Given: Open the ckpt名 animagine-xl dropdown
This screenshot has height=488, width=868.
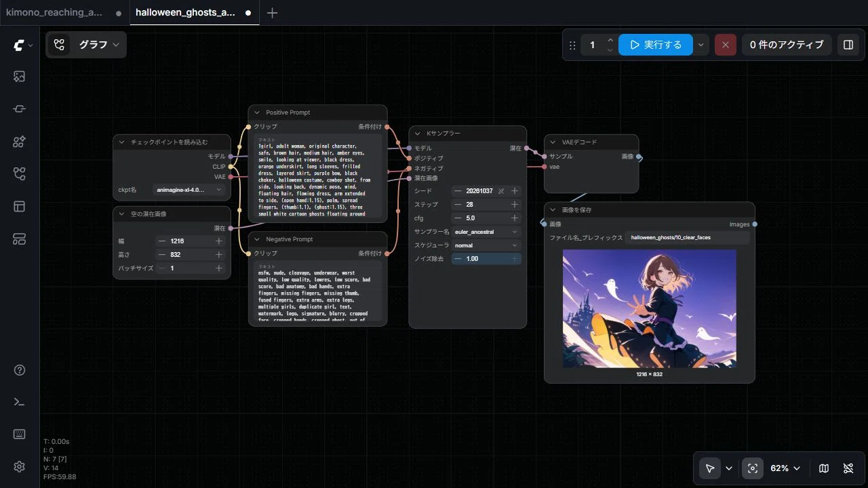Looking at the screenshot, I should click(189, 190).
